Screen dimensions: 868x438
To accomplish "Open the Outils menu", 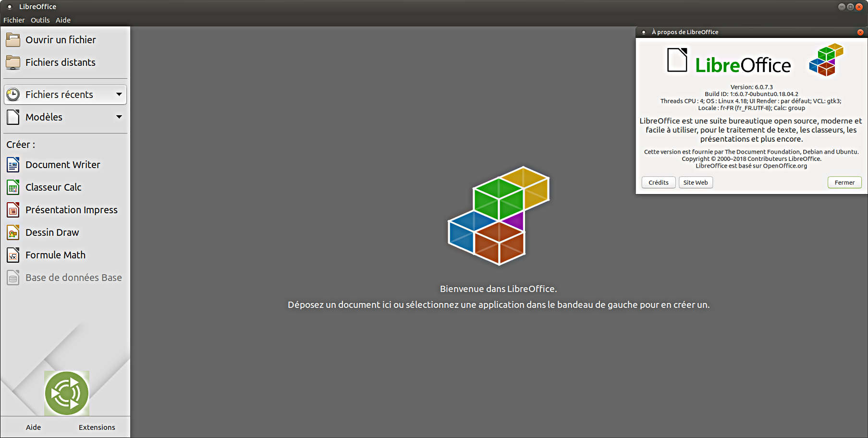I will coord(40,20).
